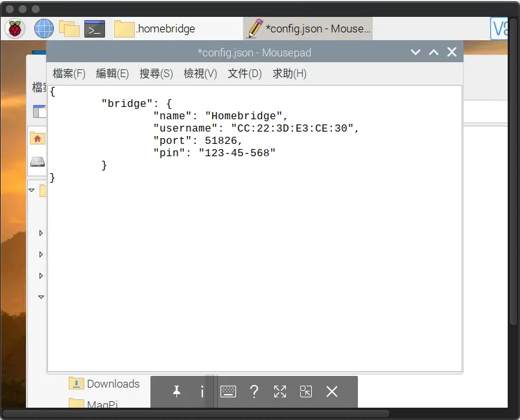520x420 pixels.
Task: Open the VNC connection information icon
Action: [202, 391]
